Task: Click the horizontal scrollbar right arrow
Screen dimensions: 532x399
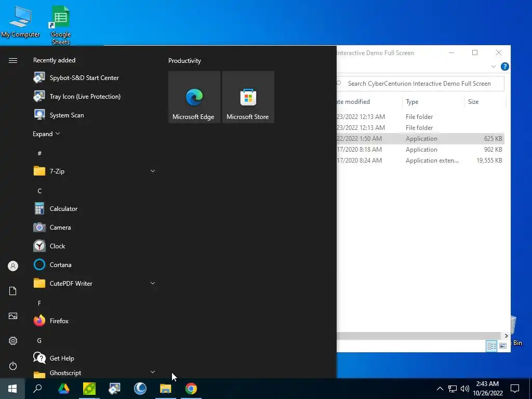Action: 506,336
